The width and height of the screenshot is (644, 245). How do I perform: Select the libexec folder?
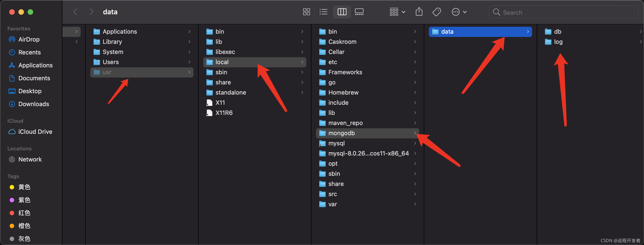(255, 52)
